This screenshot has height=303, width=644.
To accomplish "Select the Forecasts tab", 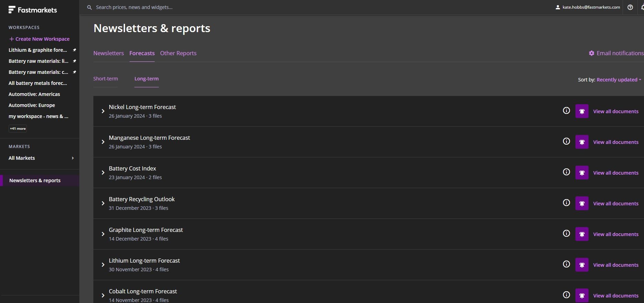I will [142, 53].
